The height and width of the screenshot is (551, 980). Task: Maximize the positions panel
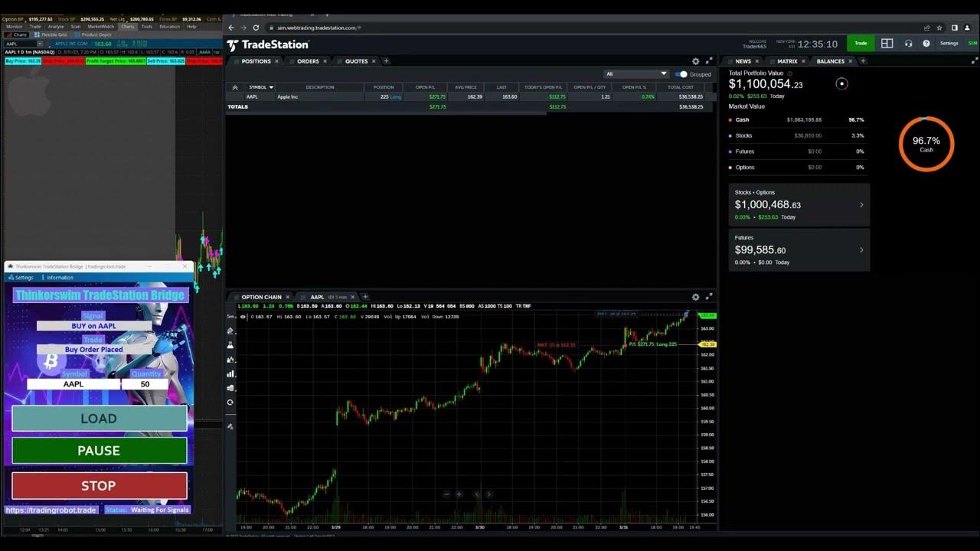coord(709,61)
